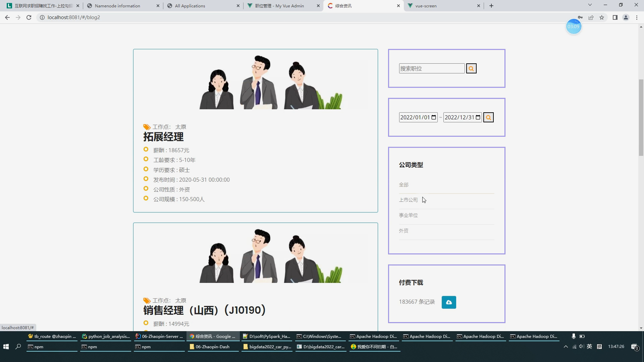This screenshot has width=644, height=362.
Task: Expand the hidden system tray icons
Action: [x=566, y=346]
